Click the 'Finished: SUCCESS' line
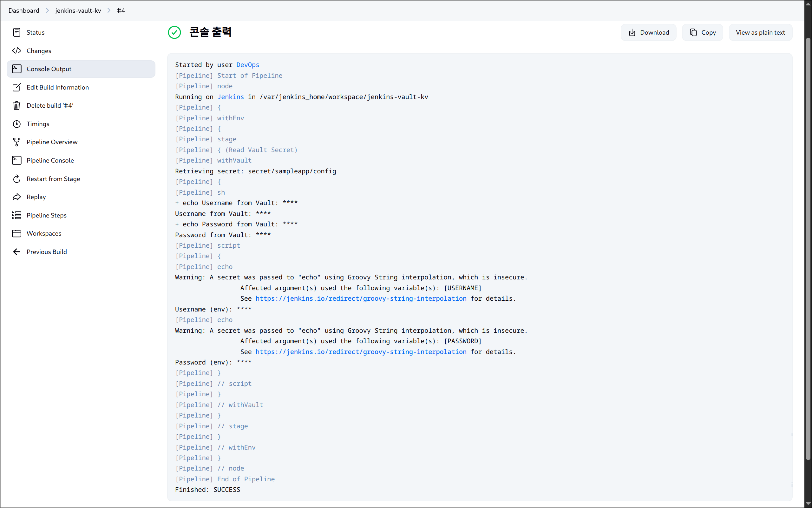 [x=208, y=490]
